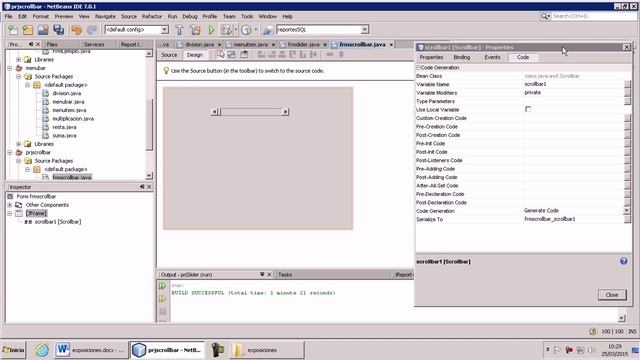Expand Libraries under menubar project

tap(18, 144)
